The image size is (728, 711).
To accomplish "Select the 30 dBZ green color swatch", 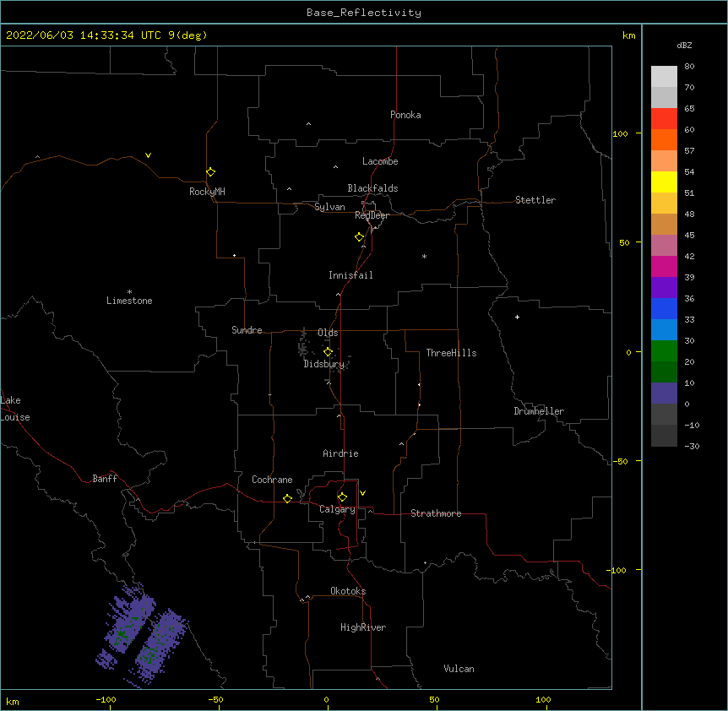I will (664, 351).
